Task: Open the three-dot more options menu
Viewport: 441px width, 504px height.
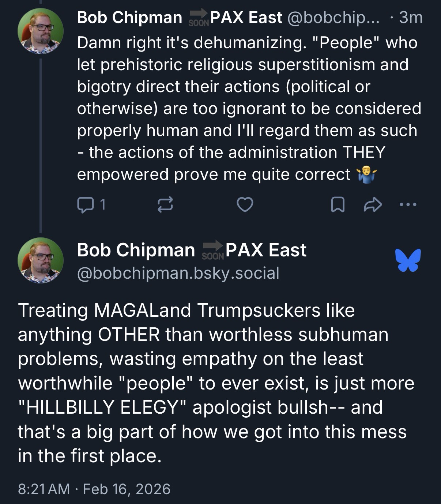Action: [x=408, y=205]
